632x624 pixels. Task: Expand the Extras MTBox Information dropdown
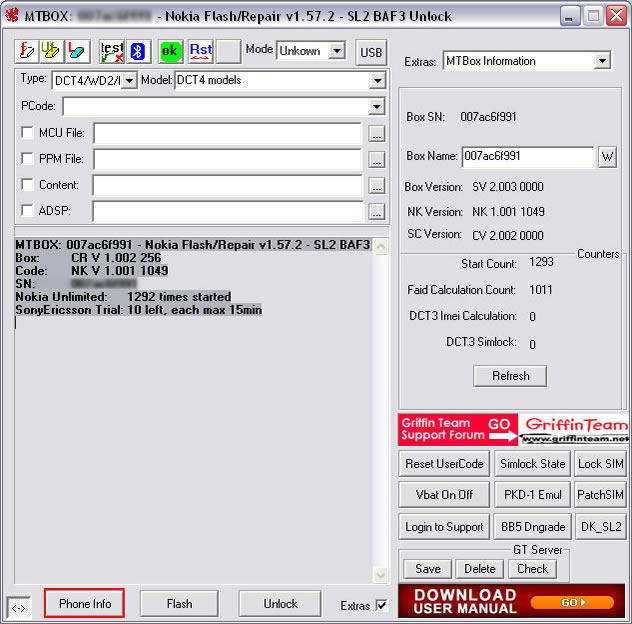(x=602, y=61)
